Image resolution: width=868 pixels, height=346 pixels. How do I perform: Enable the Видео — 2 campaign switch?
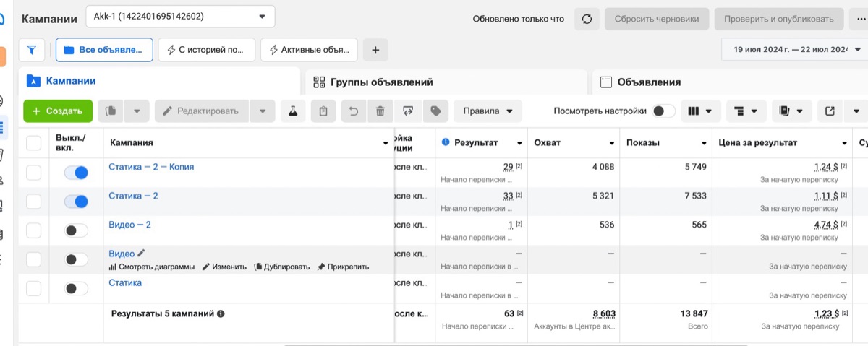76,230
